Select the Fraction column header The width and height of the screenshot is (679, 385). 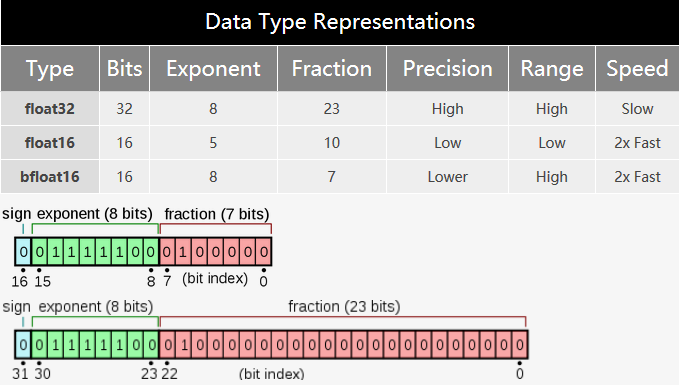[x=332, y=68]
